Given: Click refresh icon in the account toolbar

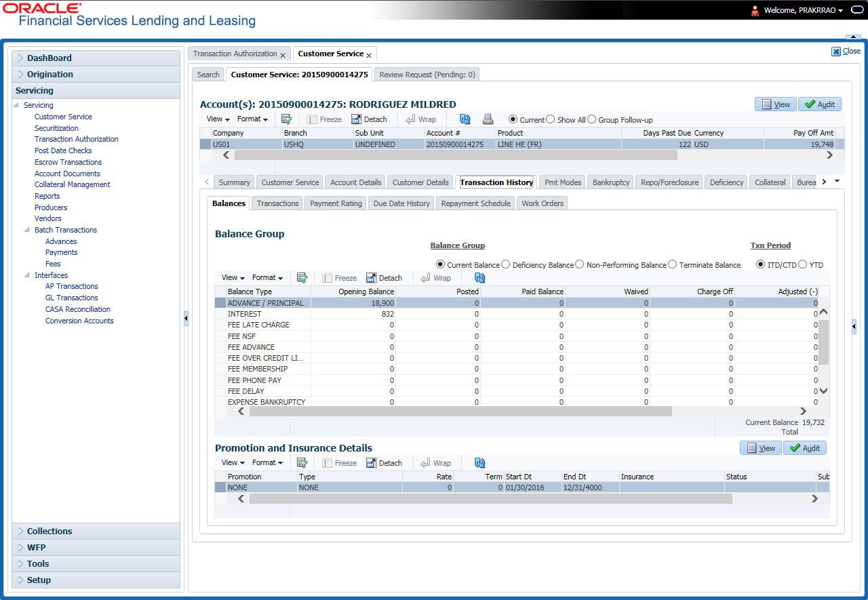Looking at the screenshot, I should 465,119.
